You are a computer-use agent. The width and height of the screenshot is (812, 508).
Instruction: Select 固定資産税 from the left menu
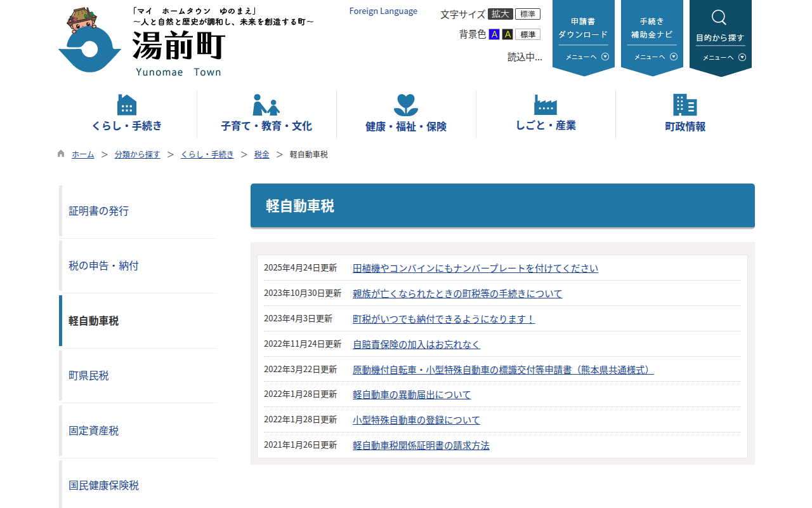93,431
